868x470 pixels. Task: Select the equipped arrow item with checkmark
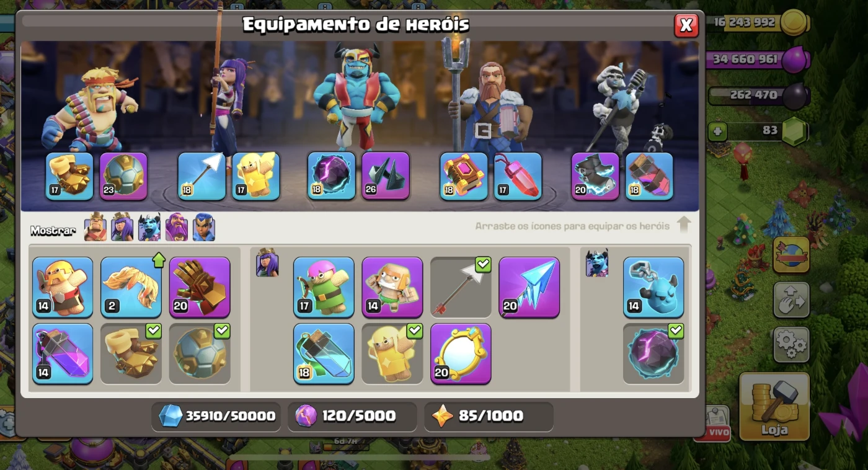pyautogui.click(x=461, y=288)
